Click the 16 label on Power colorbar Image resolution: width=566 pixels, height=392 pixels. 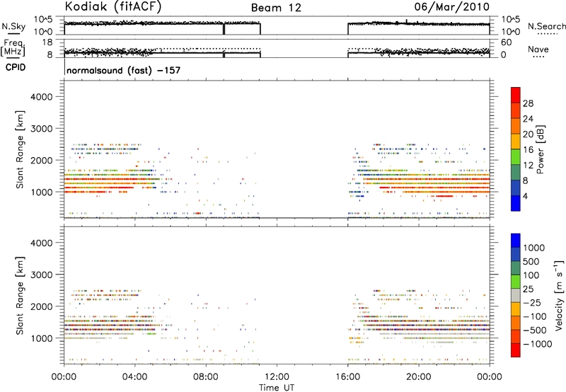528,150
